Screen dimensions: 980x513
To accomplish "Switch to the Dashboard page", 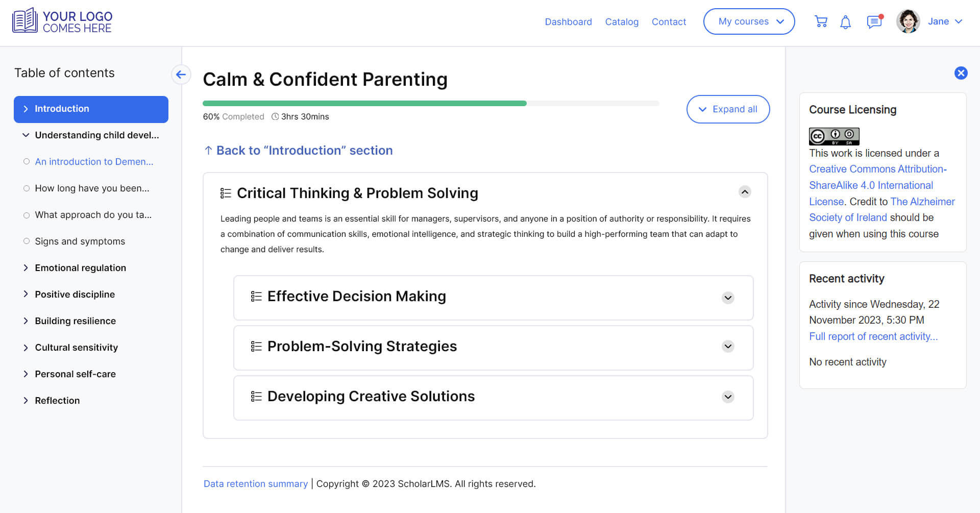I will (569, 21).
